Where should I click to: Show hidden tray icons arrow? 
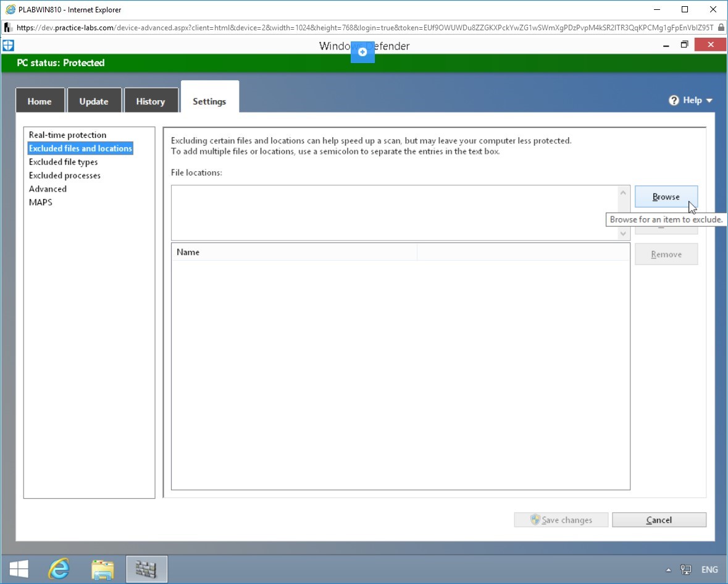point(668,570)
